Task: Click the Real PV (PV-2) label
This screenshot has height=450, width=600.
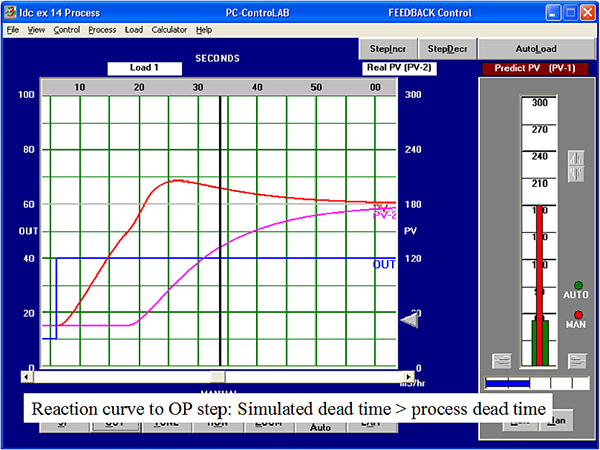Action: coord(399,68)
